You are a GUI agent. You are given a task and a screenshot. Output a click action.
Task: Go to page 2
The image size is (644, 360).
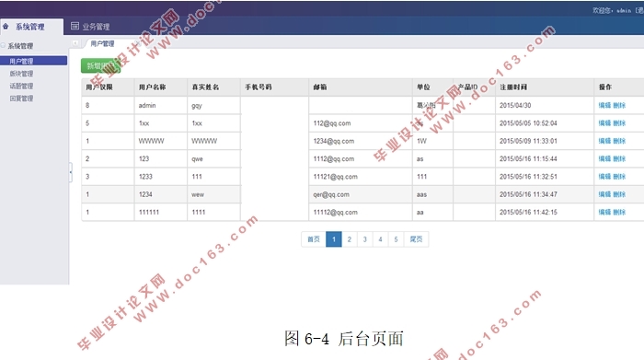[350, 239]
